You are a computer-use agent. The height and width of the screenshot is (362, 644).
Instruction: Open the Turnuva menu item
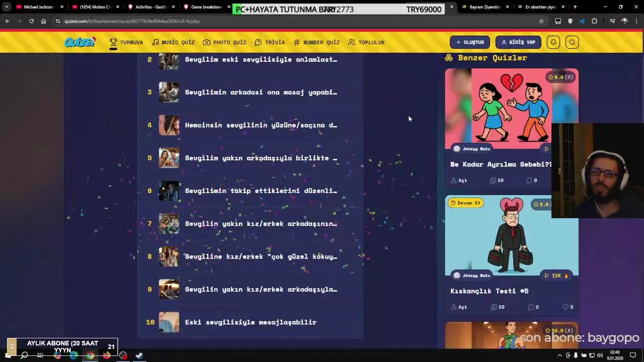(126, 42)
